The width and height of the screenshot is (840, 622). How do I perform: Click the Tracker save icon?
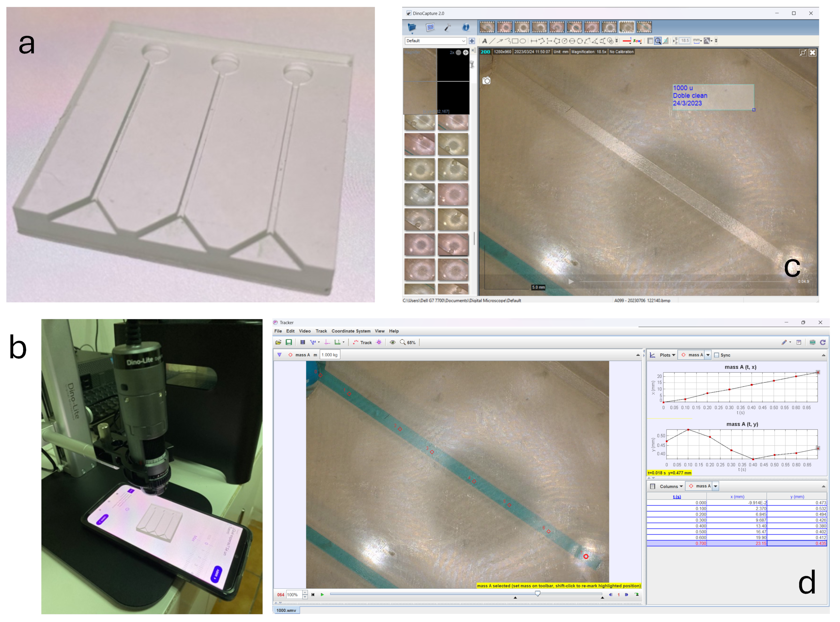(x=289, y=342)
